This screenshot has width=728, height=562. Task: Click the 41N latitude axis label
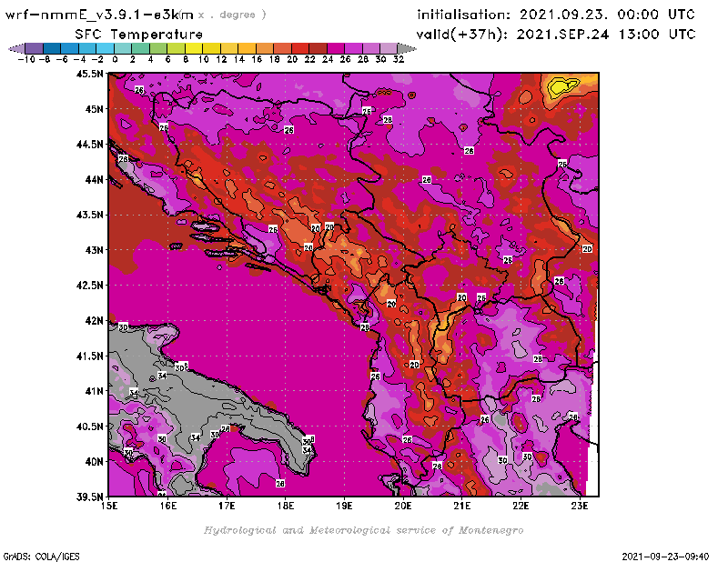95,391
